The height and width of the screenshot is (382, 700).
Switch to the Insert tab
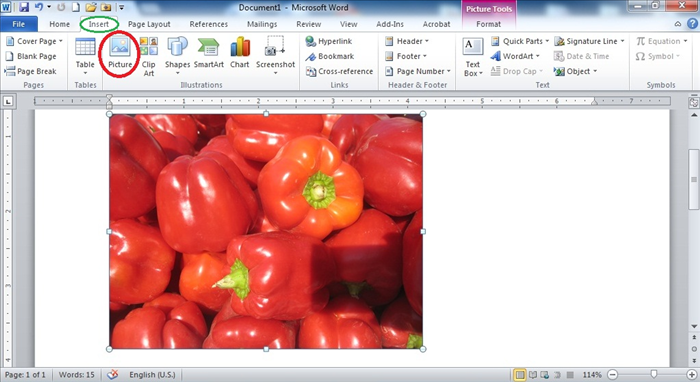tap(99, 24)
